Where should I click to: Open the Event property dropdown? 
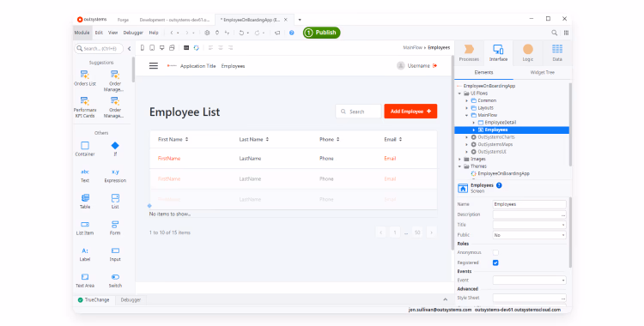coord(563,281)
